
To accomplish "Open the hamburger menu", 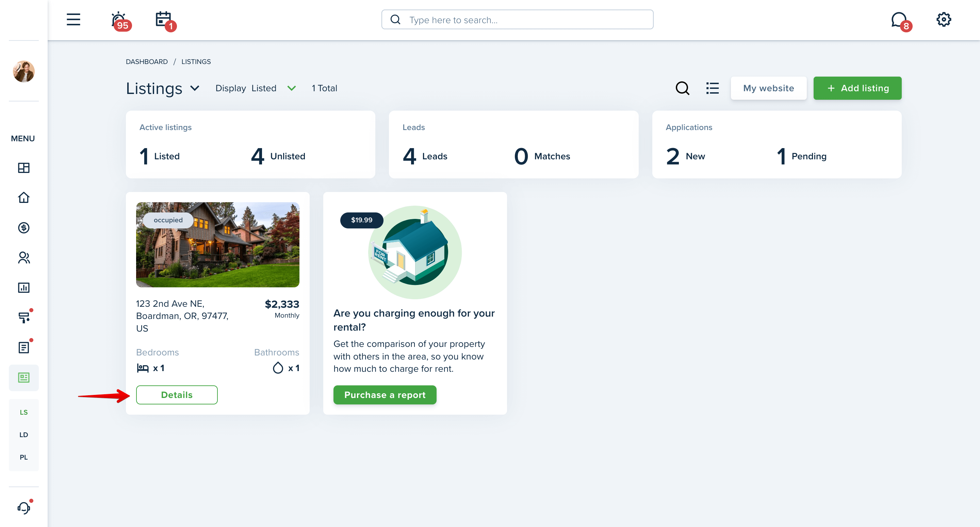I will [73, 19].
